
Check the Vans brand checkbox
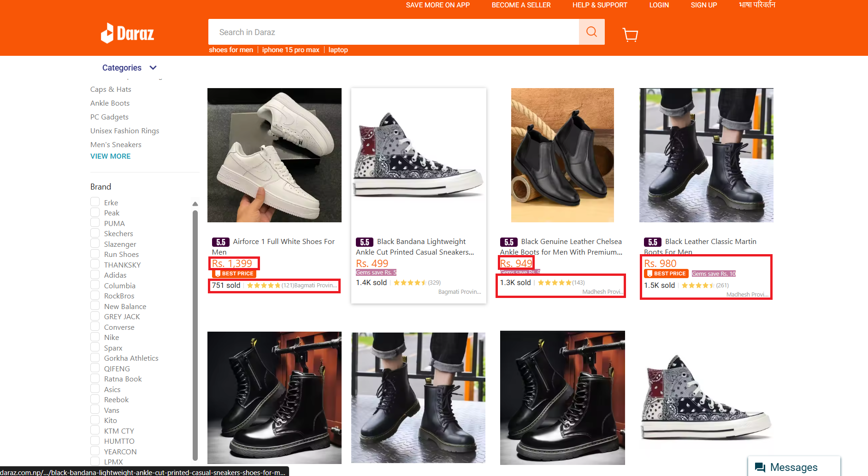(95, 410)
